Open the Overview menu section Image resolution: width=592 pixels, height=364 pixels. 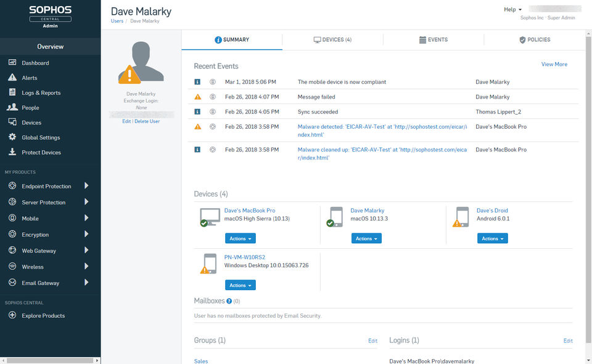coord(50,46)
